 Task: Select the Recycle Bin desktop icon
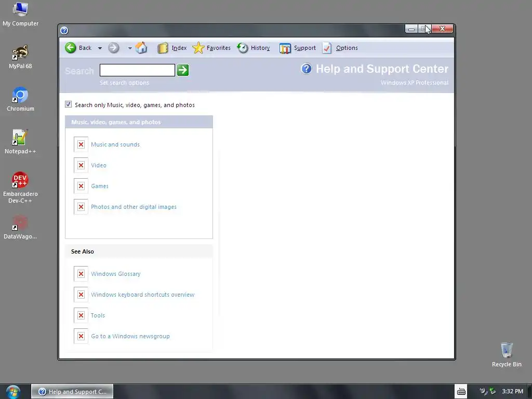(507, 355)
